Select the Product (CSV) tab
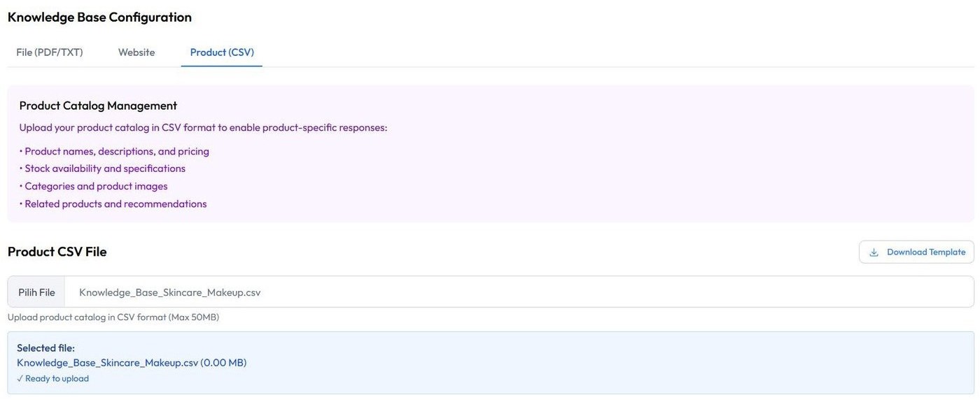The height and width of the screenshot is (402, 980). point(222,52)
